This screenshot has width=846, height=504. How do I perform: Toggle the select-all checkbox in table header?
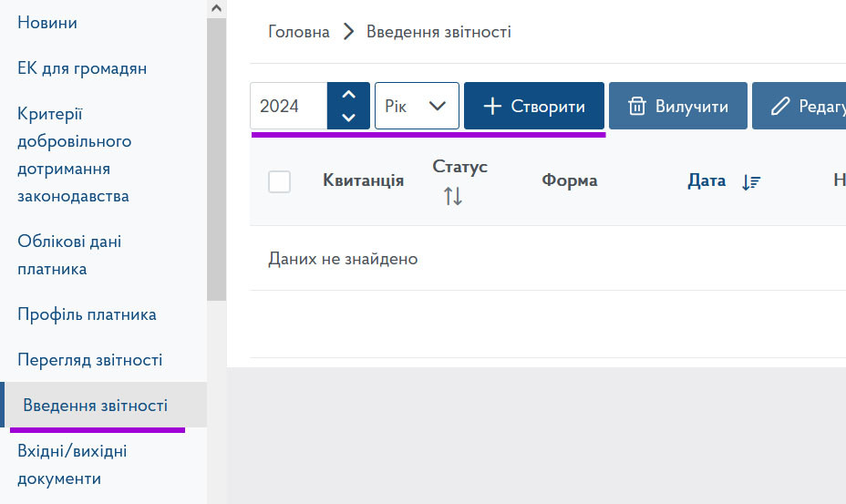click(x=279, y=181)
